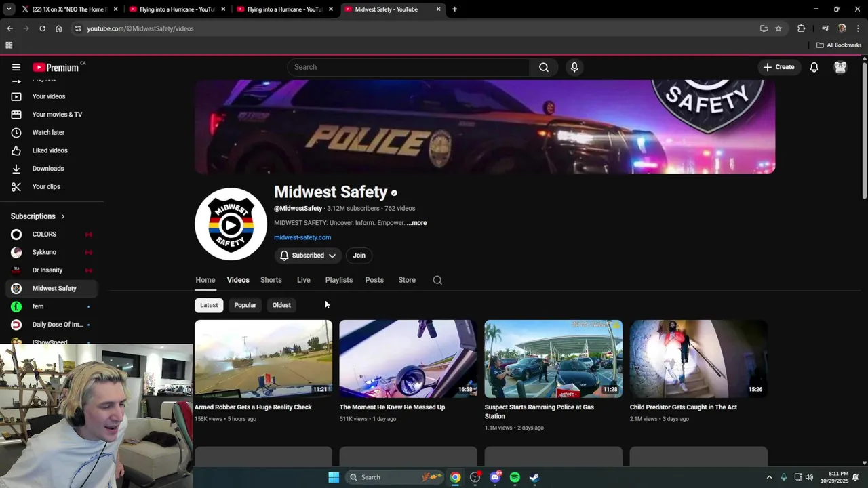The width and height of the screenshot is (868, 488).
Task: Open the channel Shorts tab
Action: (x=271, y=280)
